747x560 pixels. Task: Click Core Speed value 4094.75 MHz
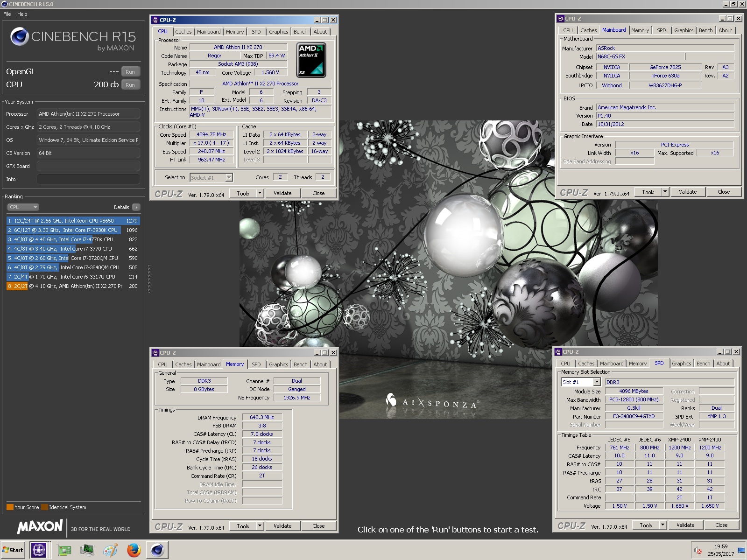tap(211, 134)
